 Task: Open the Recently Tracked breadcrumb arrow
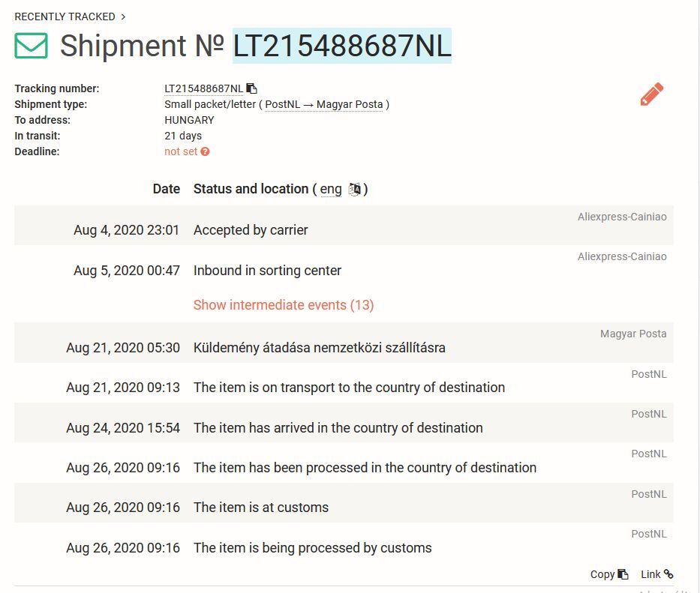pyautogui.click(x=123, y=17)
